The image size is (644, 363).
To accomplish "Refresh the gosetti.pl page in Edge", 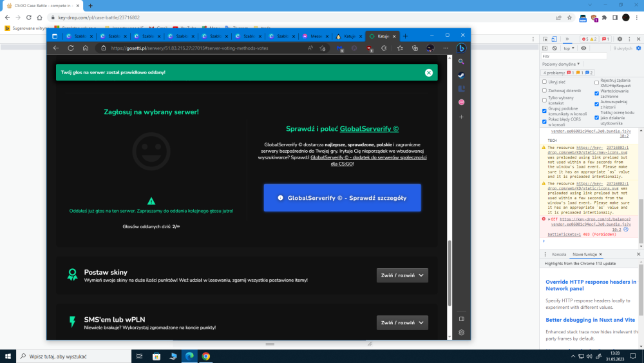I will pos(71,48).
